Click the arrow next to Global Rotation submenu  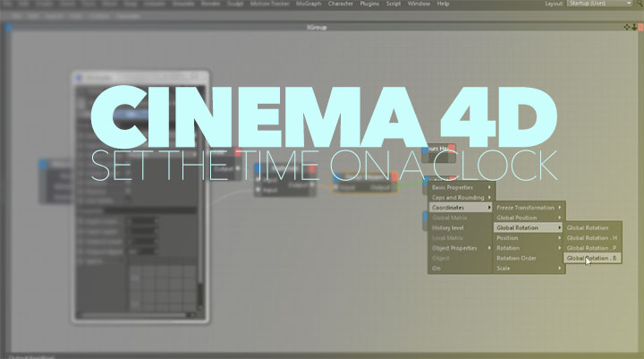pos(559,227)
